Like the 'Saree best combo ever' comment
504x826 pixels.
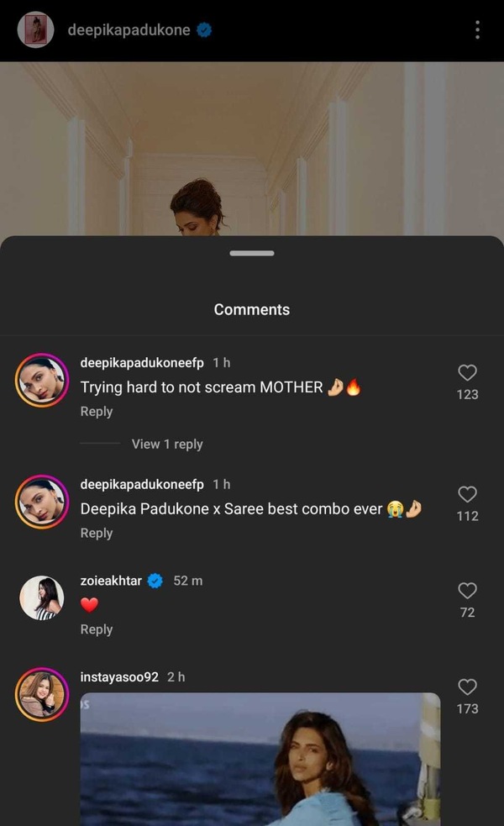point(467,495)
